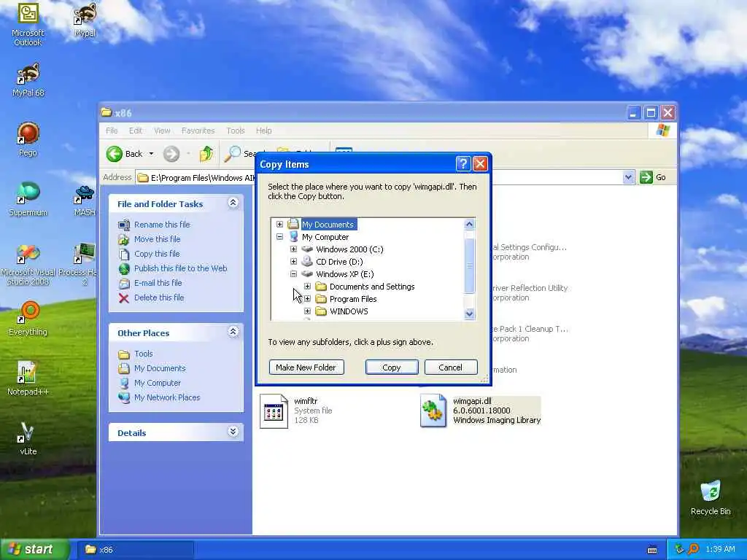
Task: Select wimgapi.dll file icon
Action: tap(433, 411)
